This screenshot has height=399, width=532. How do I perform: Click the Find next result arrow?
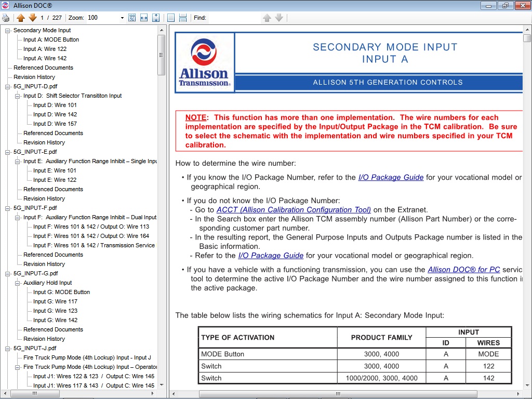278,17
